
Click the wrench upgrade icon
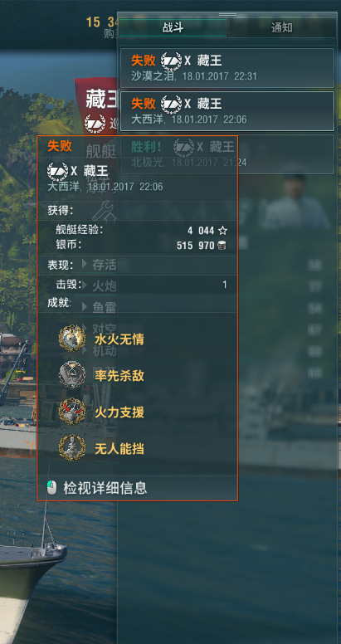pos(103,211)
